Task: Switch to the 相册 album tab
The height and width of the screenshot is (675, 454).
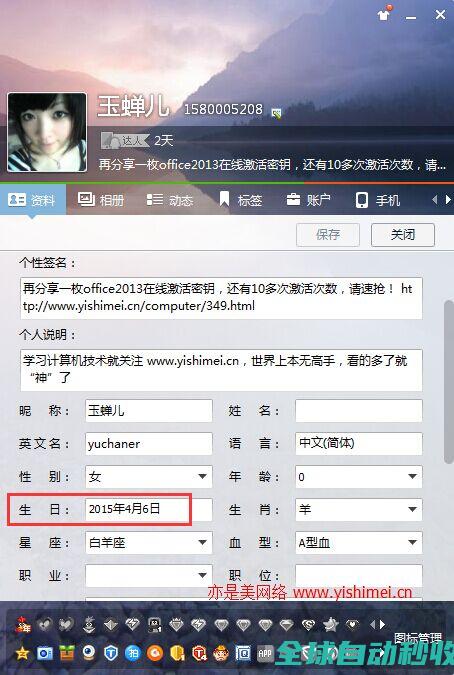Action: (x=101, y=200)
